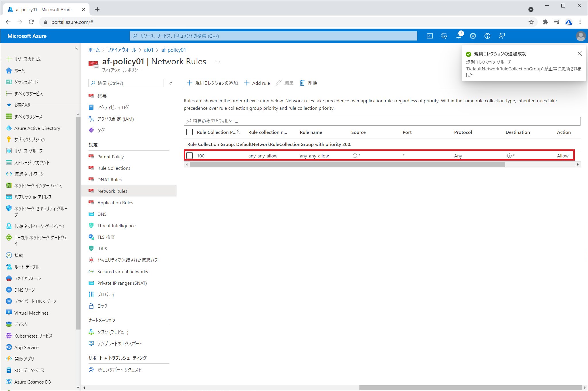This screenshot has width=588, height=391.
Task: Open portal settings gear icon
Action: [473, 36]
